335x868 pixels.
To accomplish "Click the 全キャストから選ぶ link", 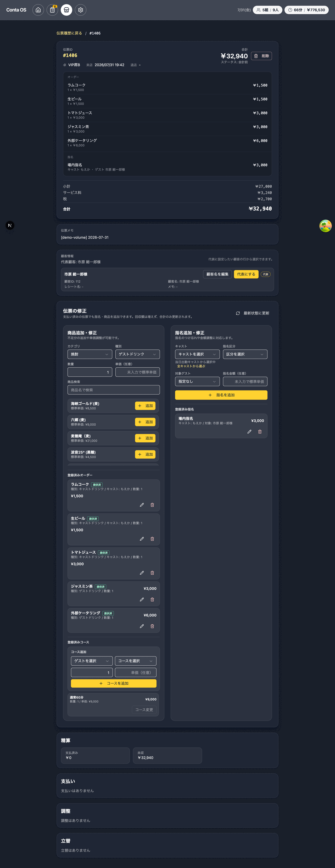I will coord(191,366).
